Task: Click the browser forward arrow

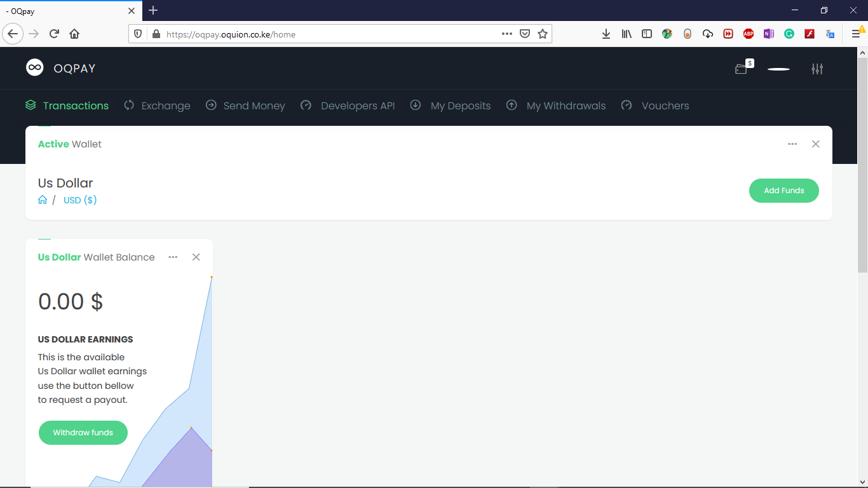Action: (34, 34)
